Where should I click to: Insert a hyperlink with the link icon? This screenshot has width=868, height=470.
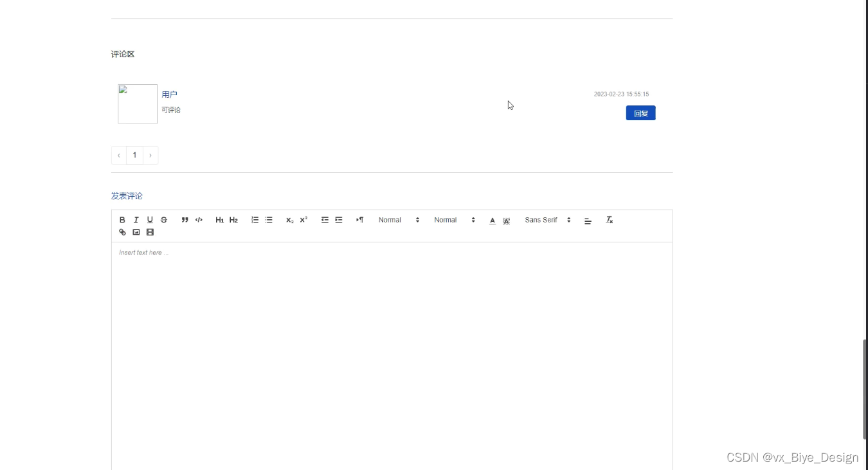point(122,232)
